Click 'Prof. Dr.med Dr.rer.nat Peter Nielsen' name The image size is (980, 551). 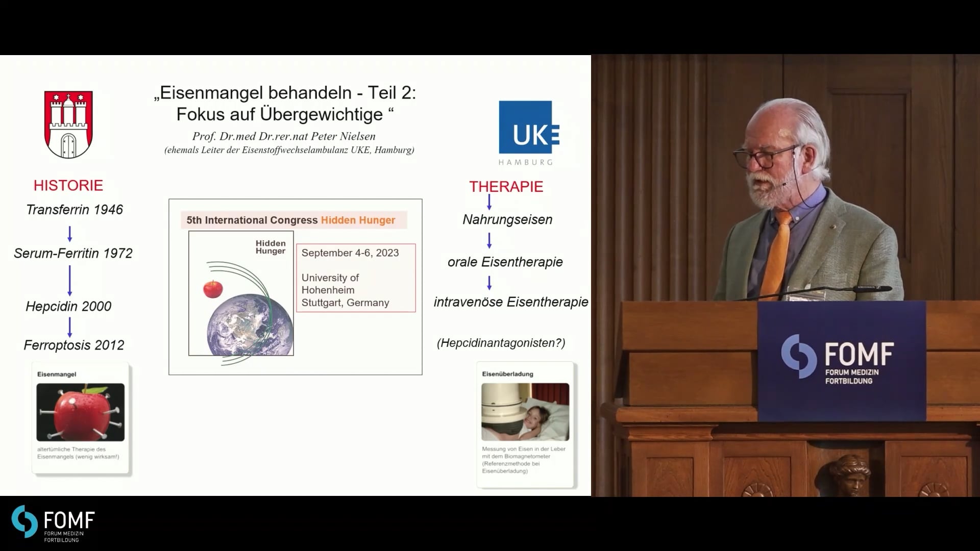[x=284, y=137]
